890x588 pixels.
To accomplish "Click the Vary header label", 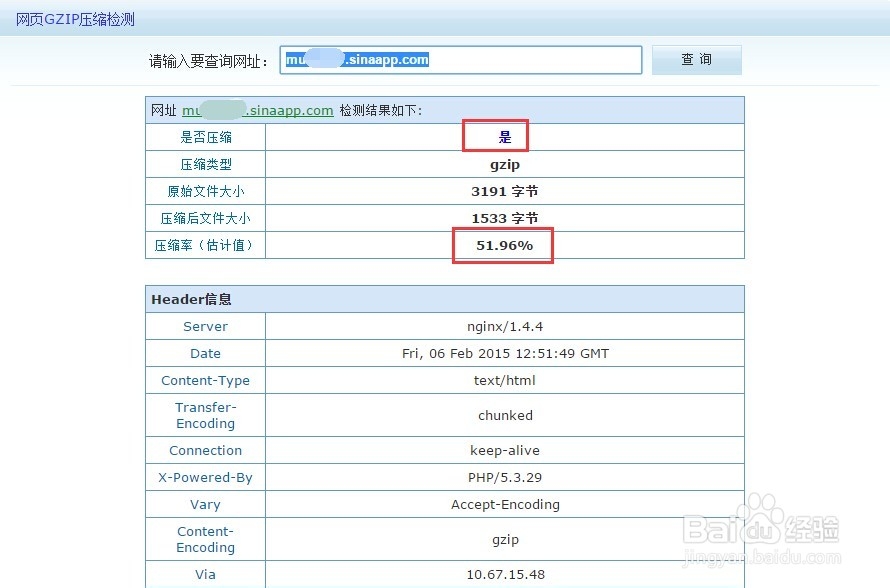I will click(205, 505).
